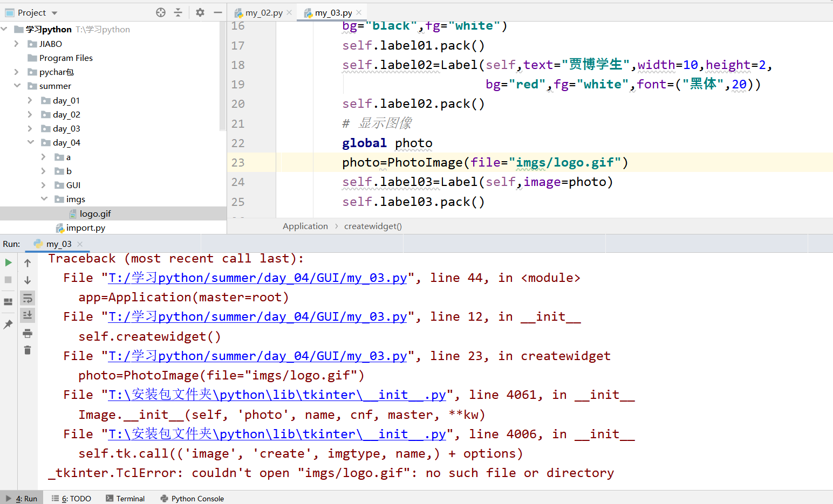Viewport: 833px width, 504px height.
Task: Click restore layout icon in run toolbar
Action: (x=8, y=302)
